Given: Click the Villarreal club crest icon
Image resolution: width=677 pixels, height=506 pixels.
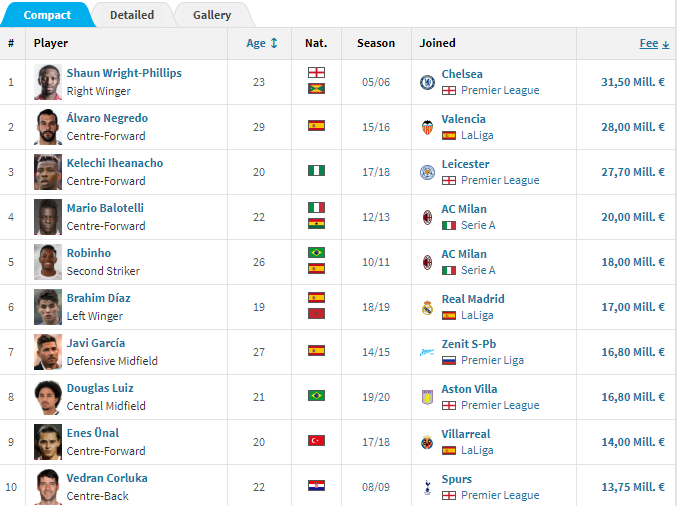Looking at the screenshot, I should [x=427, y=442].
